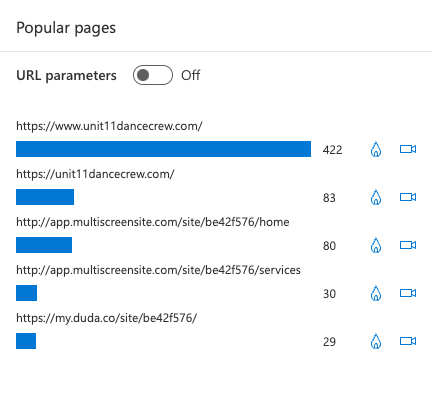Click the count value 29
The image size is (432, 395).
pos(329,342)
